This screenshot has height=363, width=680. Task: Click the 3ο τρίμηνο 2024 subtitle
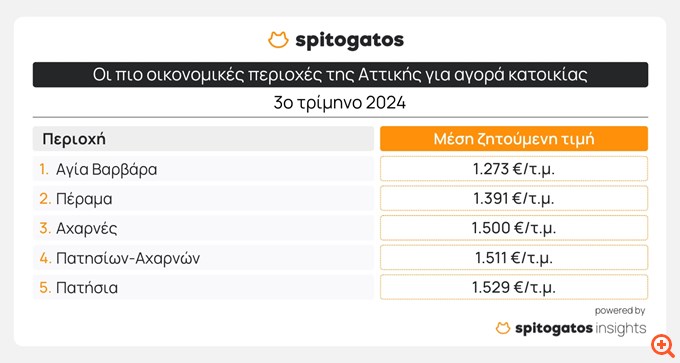(340, 103)
